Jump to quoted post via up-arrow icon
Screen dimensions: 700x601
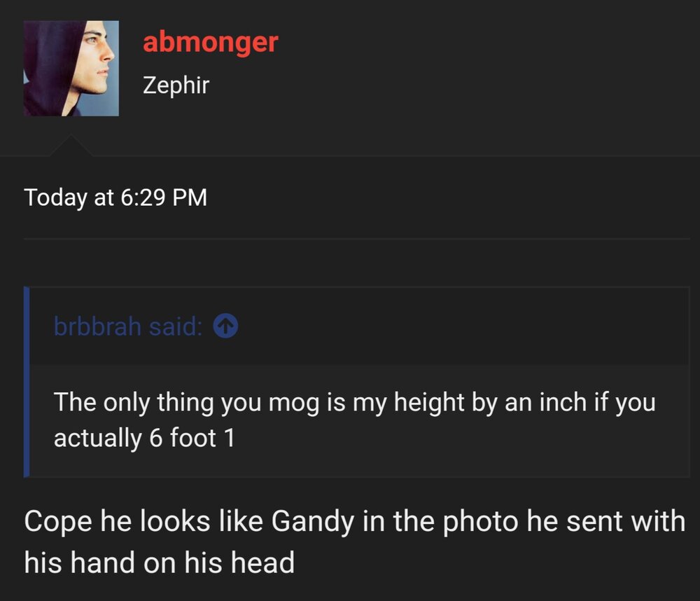(x=225, y=326)
